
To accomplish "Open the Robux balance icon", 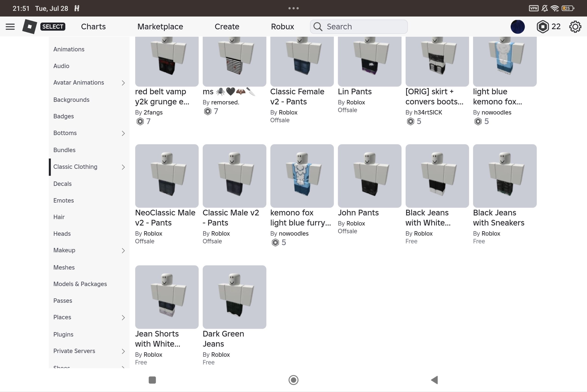I will [x=543, y=27].
